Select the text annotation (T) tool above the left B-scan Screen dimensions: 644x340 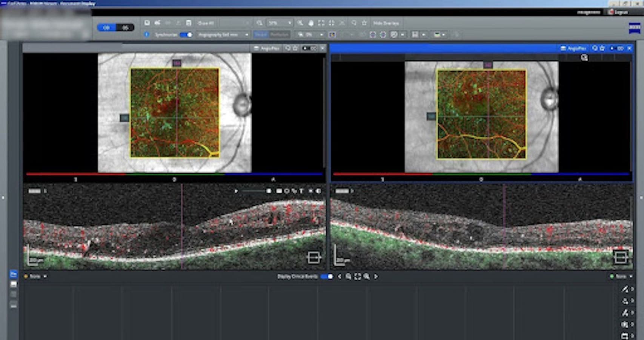[x=301, y=192]
